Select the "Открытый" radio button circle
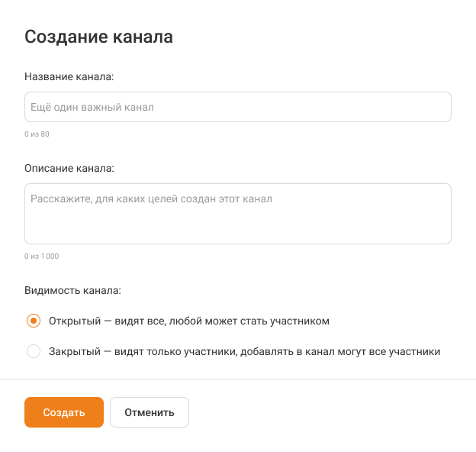 [33, 321]
